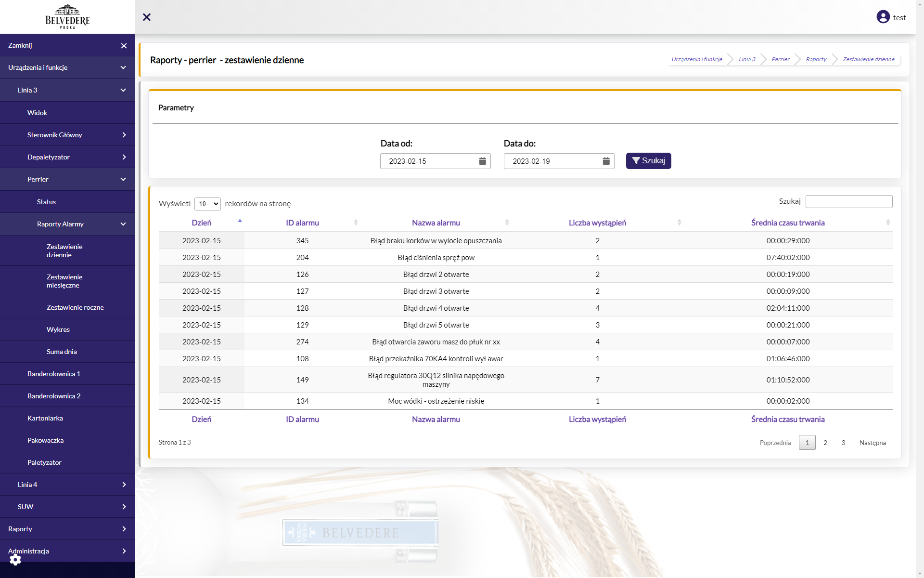Open Widok in sidebar
This screenshot has width=924, height=578.
[67, 113]
